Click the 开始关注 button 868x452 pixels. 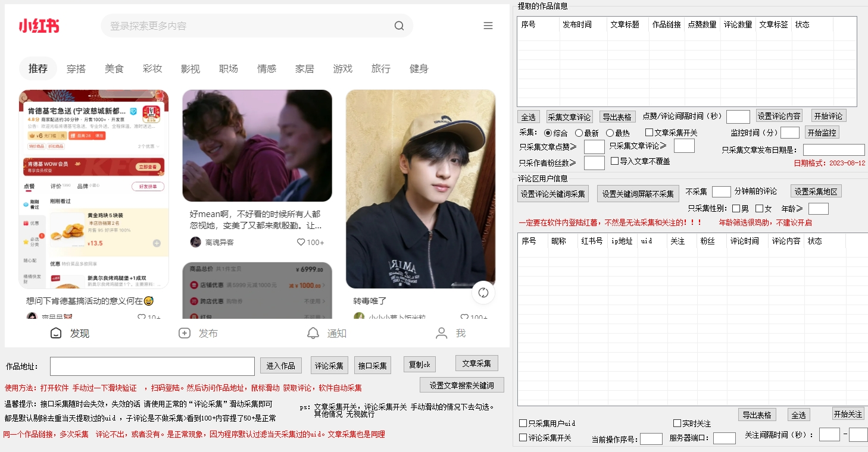[x=847, y=413]
